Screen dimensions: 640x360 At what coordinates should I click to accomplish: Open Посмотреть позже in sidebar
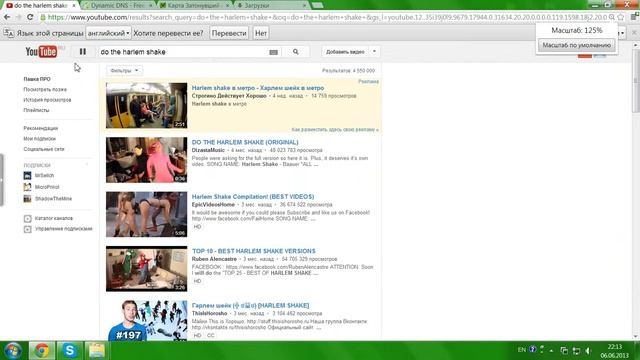click(45, 89)
